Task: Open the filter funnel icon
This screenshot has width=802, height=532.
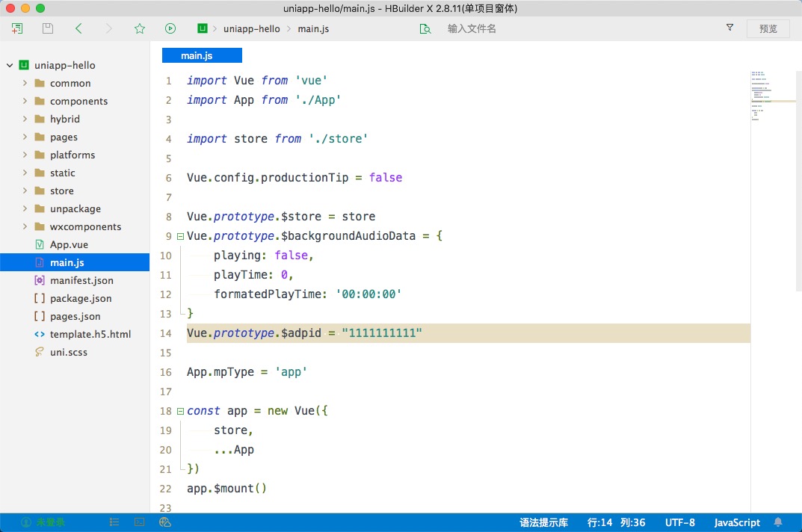Action: [x=729, y=28]
